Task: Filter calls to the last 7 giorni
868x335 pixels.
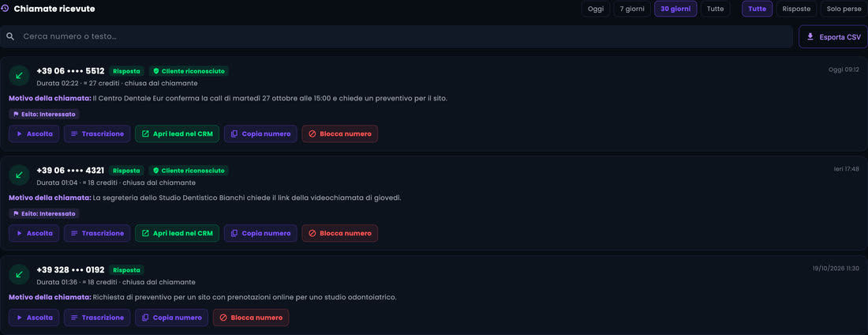Action: point(631,9)
